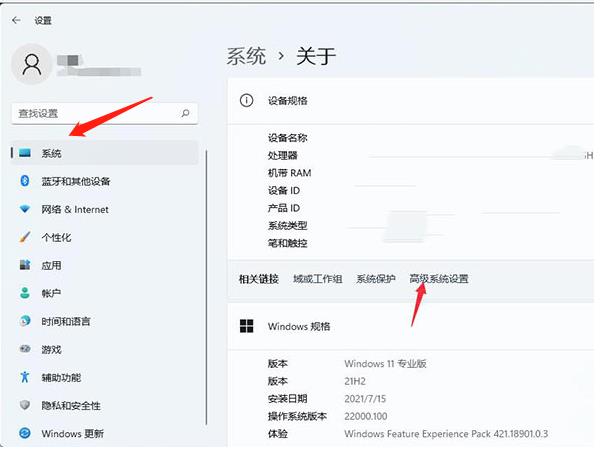Select 系统 in the sidebar
This screenshot has width=600, height=450.
tap(51, 153)
